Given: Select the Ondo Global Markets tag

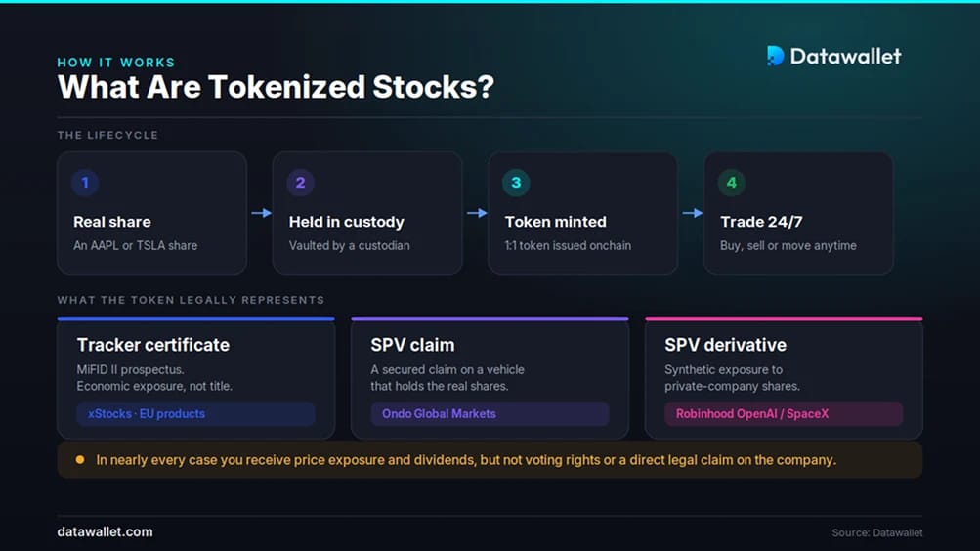Looking at the screenshot, I should tap(490, 413).
